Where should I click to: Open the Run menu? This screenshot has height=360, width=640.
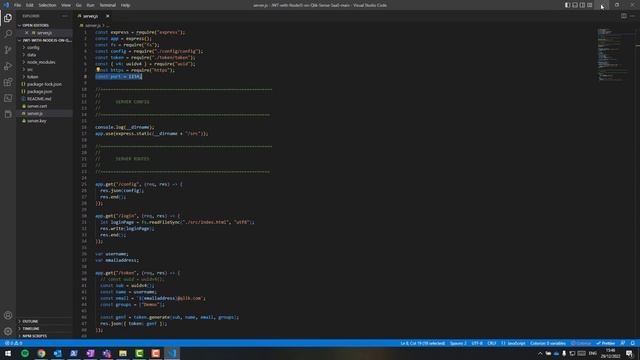coord(90,5)
